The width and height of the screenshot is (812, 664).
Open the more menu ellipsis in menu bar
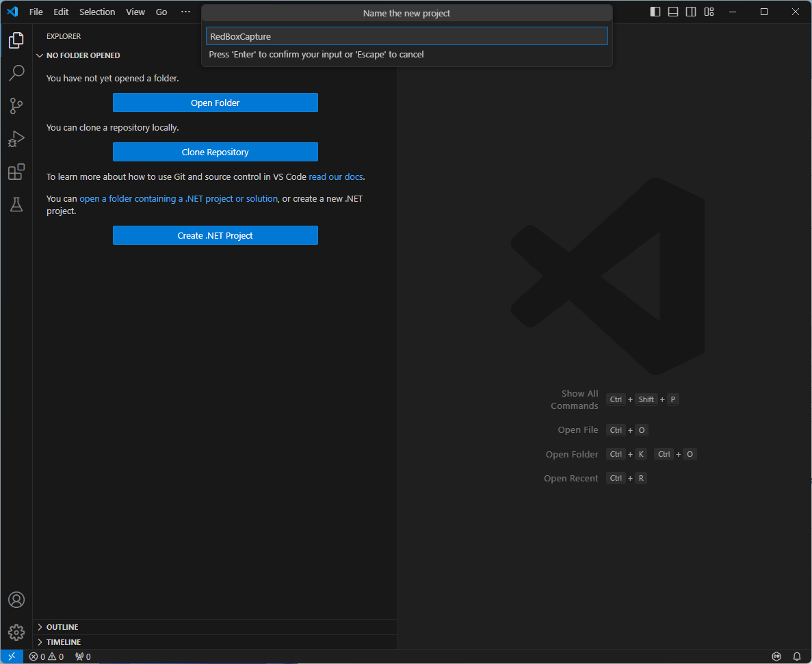[x=185, y=12]
